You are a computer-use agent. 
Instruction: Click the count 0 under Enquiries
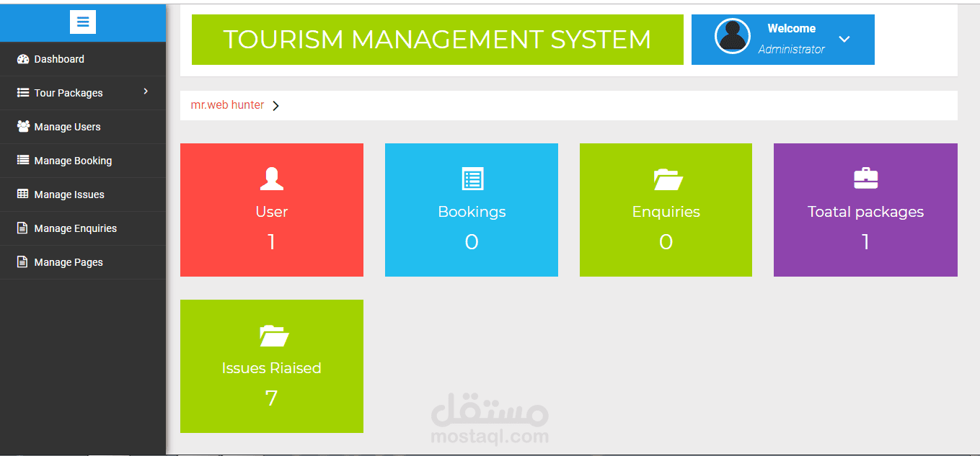click(x=666, y=242)
